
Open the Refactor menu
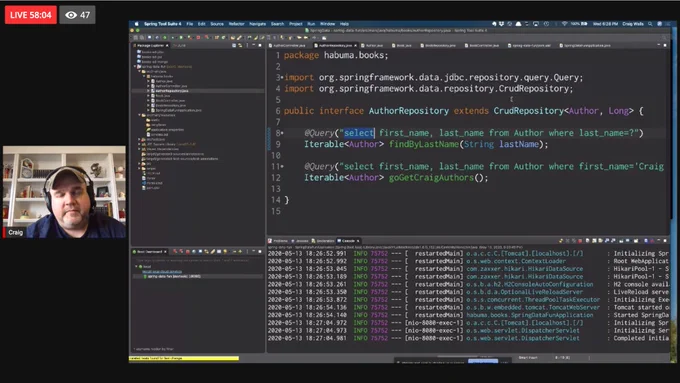coord(236,24)
